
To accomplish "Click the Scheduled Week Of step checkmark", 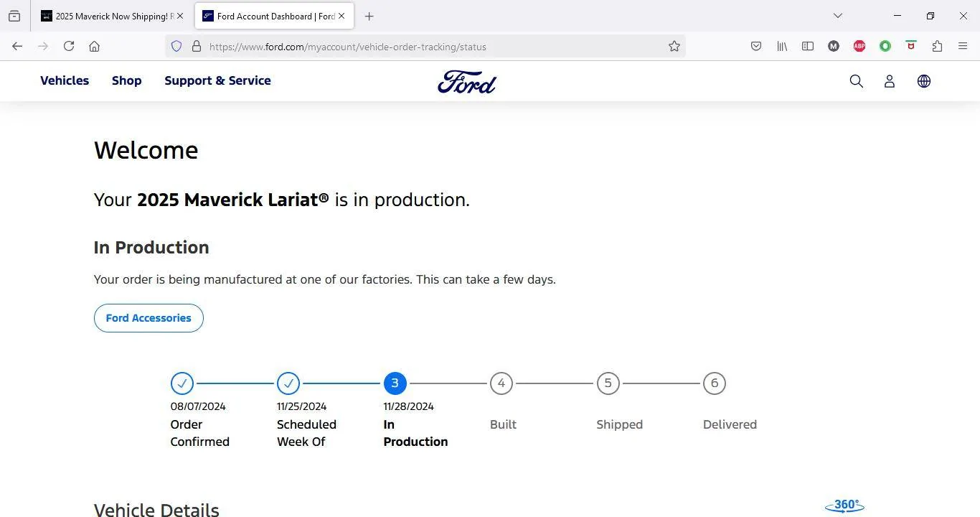I will coord(288,383).
